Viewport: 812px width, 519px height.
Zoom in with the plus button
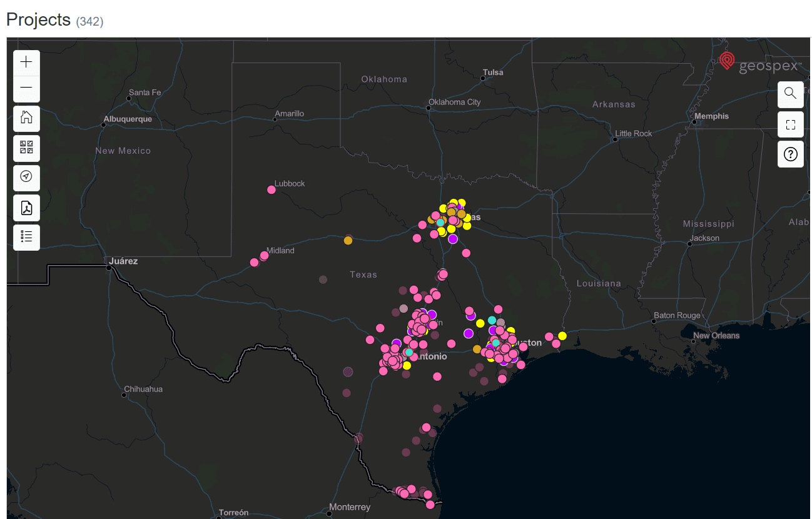pyautogui.click(x=26, y=63)
